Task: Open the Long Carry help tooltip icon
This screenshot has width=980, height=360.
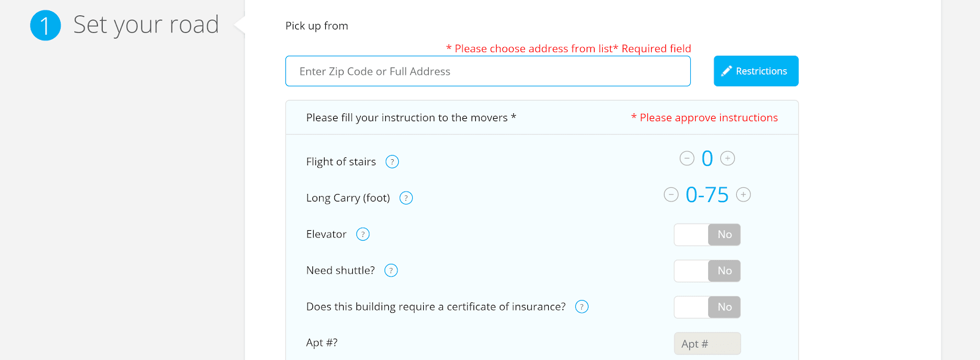Action: (406, 198)
